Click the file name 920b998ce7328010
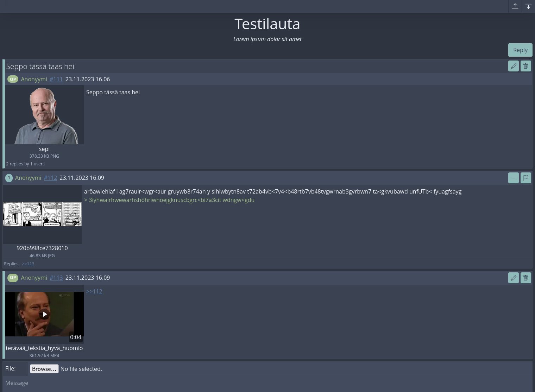 (x=42, y=248)
